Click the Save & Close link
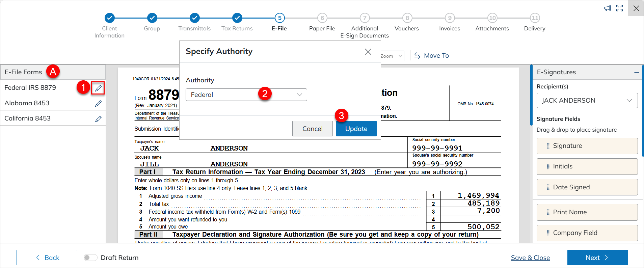Screen dimensions: 644x268 coord(530,258)
